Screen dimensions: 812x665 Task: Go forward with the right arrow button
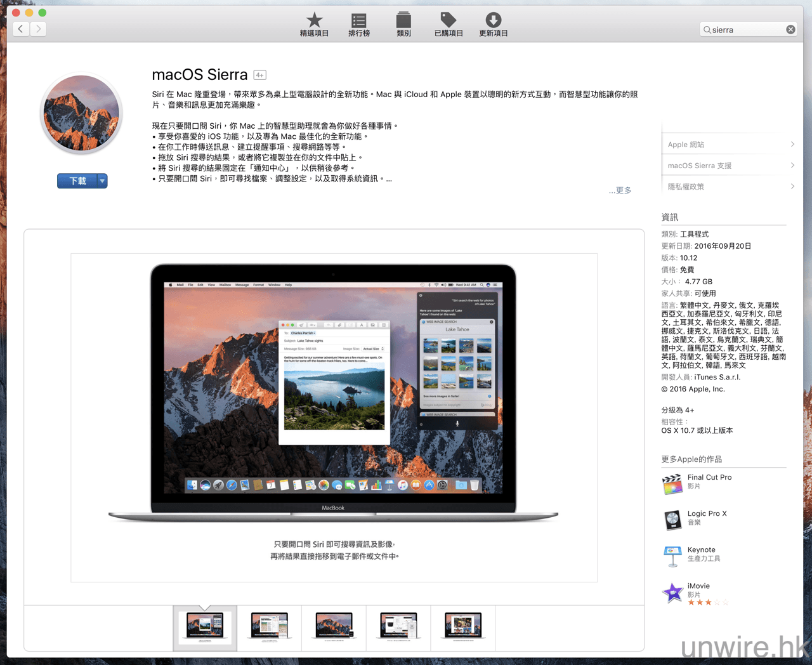39,29
